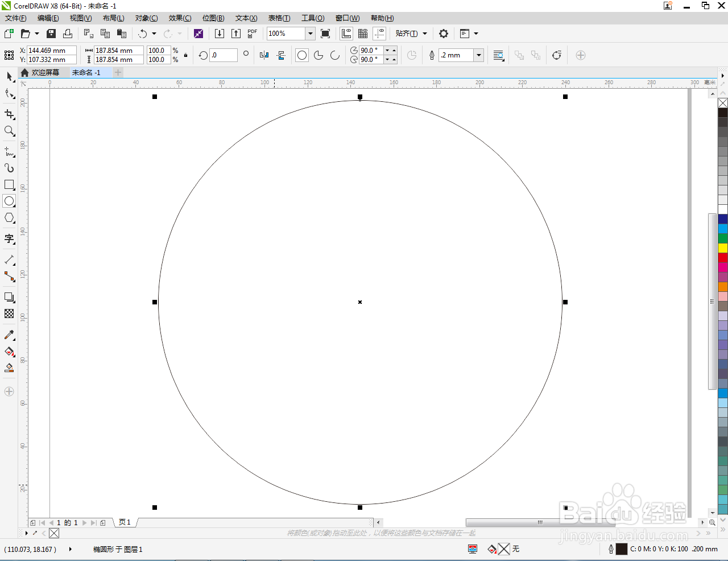Convert the ellipse to curves
This screenshot has height=561, width=728.
[x=557, y=55]
